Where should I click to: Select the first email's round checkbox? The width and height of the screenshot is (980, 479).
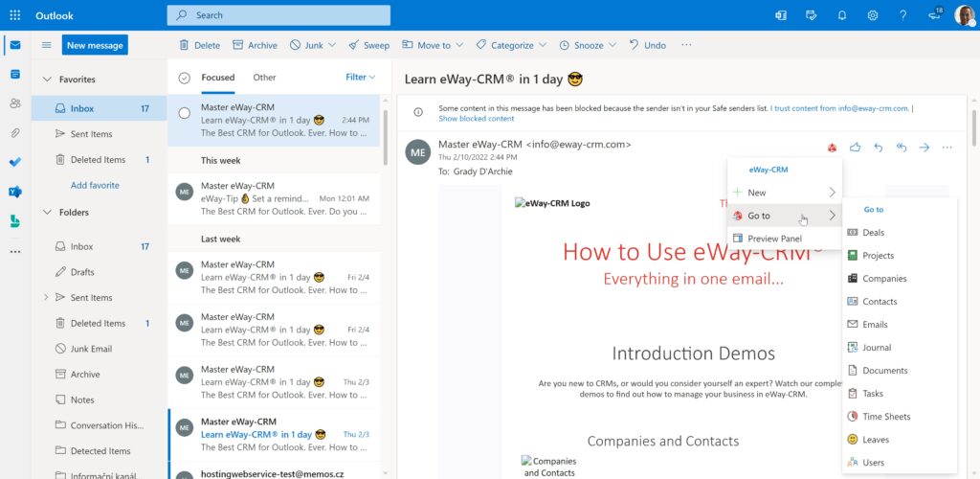(x=185, y=113)
